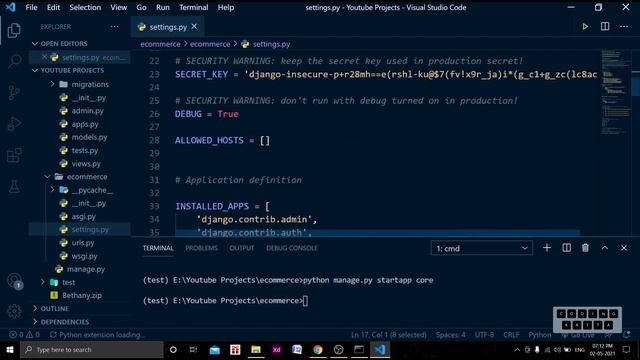
Task: Maximize the terminal panel size
Action: pos(604,248)
